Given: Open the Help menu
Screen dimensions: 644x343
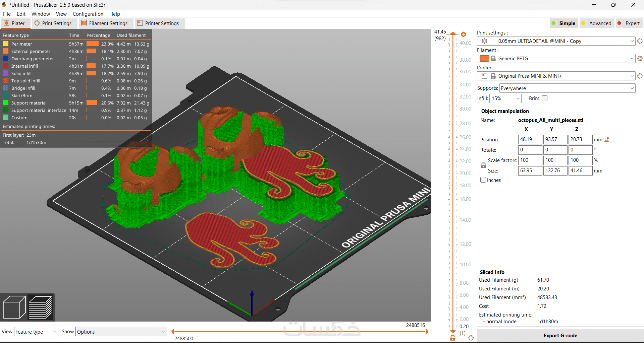Looking at the screenshot, I should [115, 14].
